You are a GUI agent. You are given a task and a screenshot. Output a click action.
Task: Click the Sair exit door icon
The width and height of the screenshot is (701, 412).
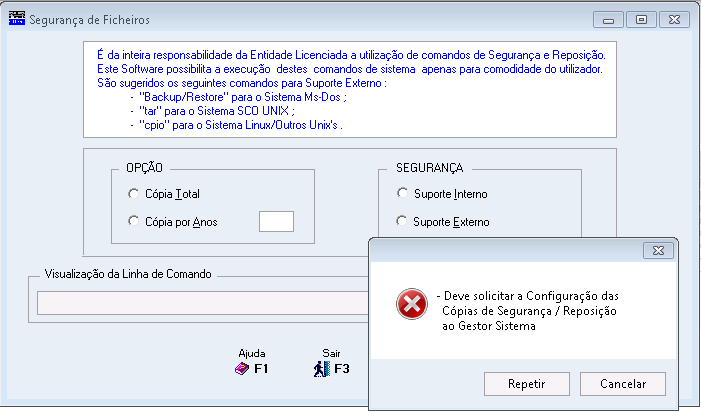(322, 369)
